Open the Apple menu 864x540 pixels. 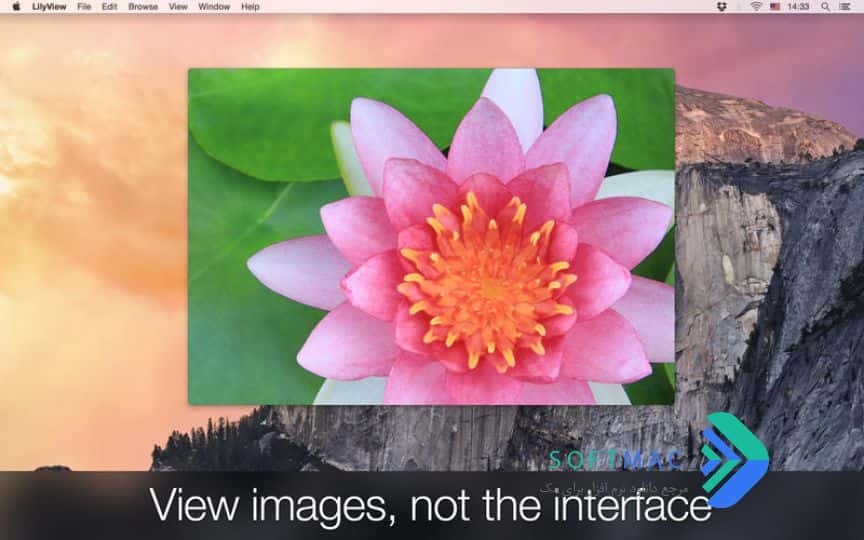point(16,7)
